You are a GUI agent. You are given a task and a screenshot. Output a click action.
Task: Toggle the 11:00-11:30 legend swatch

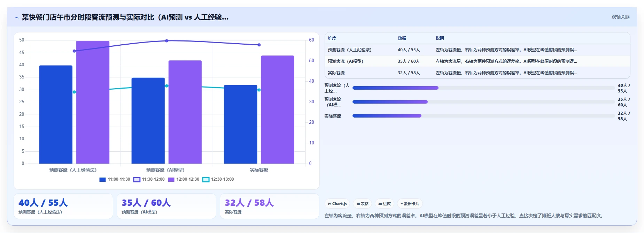tap(102, 180)
